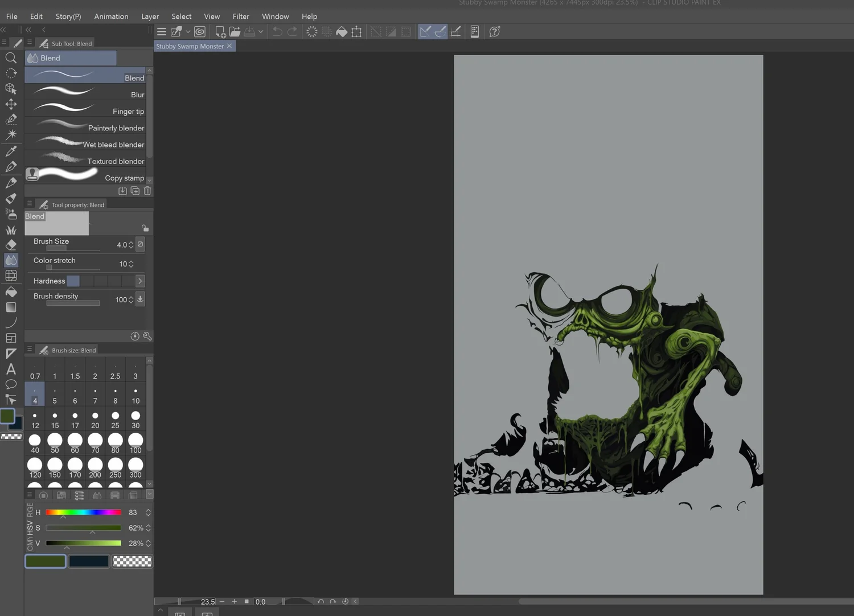Expand the Hardness options arrow

140,281
